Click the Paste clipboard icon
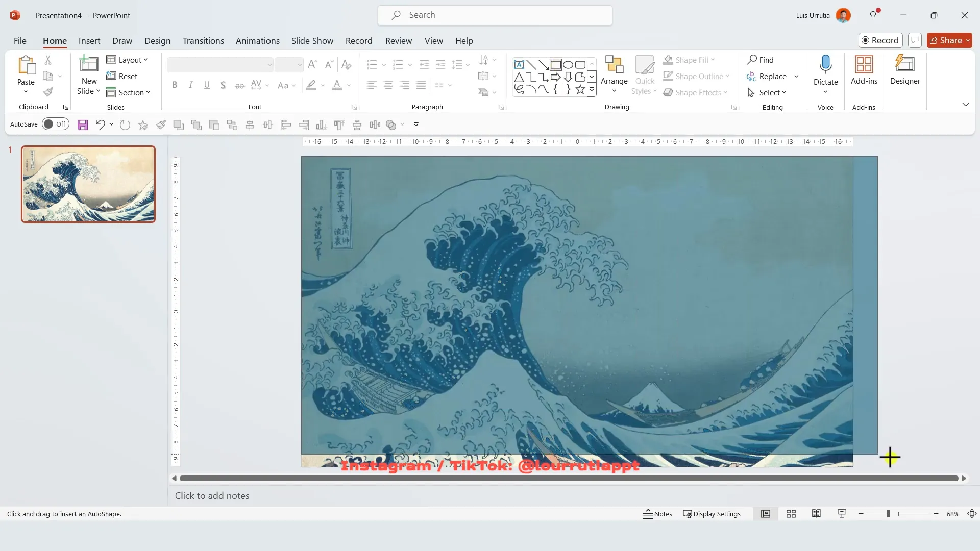 (26, 66)
